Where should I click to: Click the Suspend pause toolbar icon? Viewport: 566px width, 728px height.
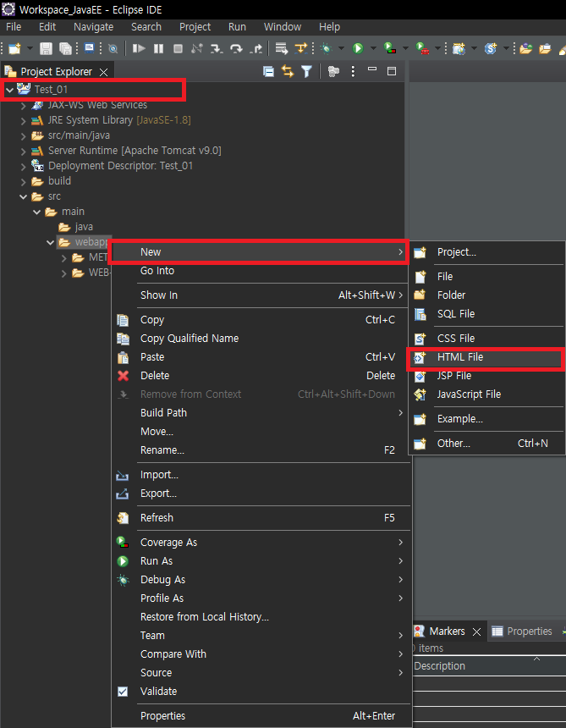(158, 48)
